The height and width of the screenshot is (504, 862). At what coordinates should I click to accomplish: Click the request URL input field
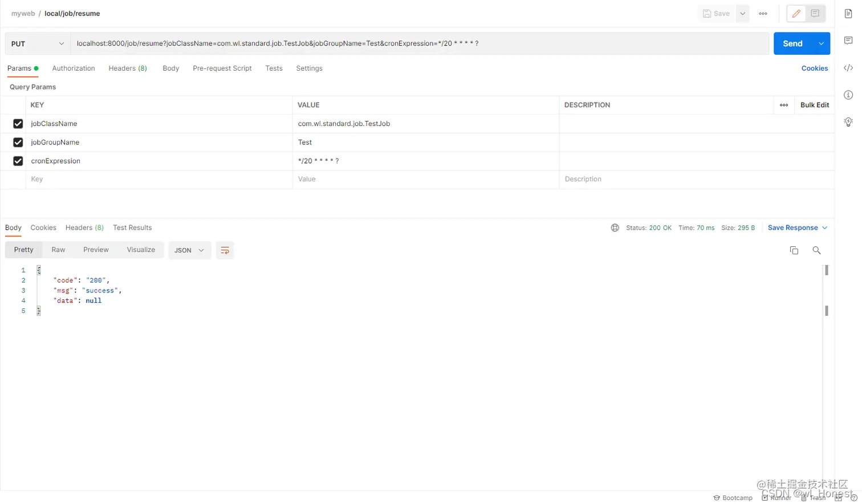coord(420,43)
